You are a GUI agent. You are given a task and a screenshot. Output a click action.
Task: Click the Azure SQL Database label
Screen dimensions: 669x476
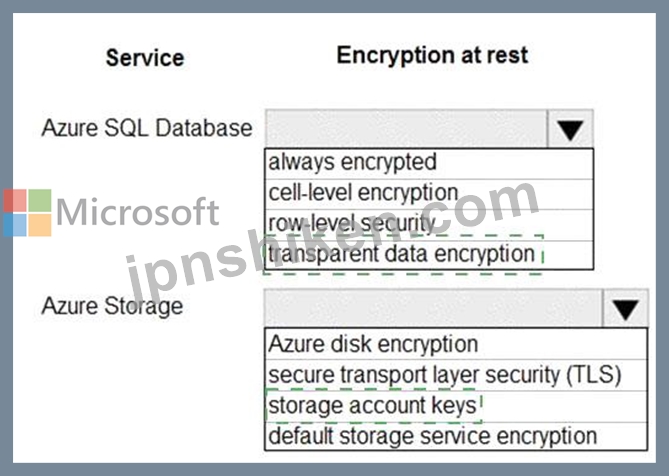(147, 128)
